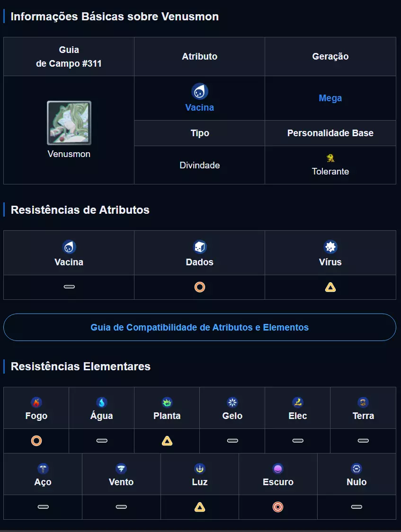Open the Vacina attribute link
401x532 pixels.
click(200, 107)
